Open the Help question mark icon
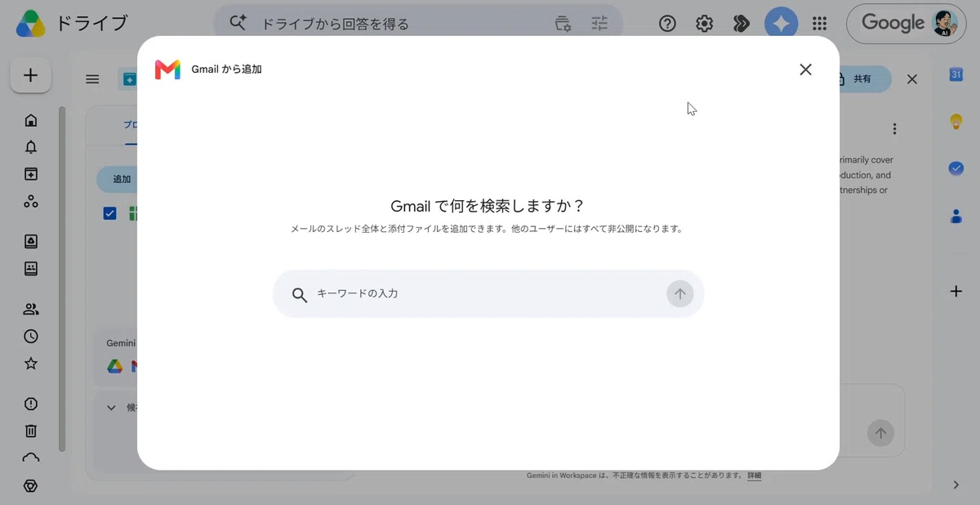The image size is (980, 505). click(x=667, y=24)
